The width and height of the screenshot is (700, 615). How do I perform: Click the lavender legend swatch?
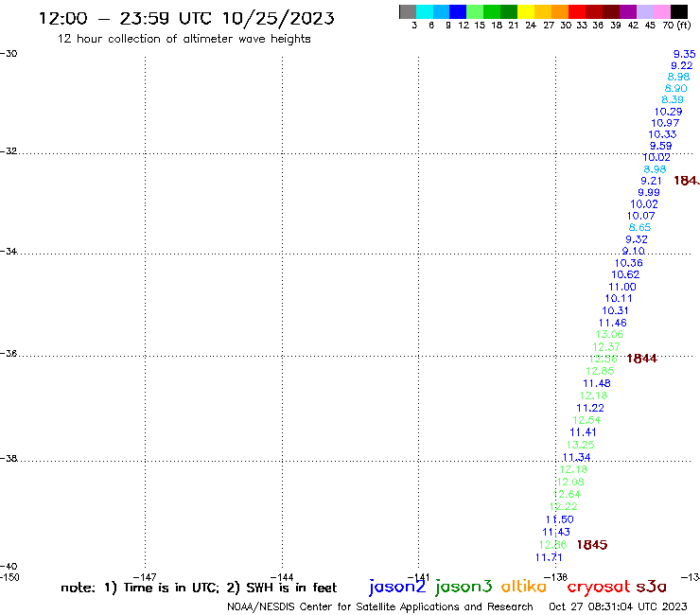[x=645, y=11]
